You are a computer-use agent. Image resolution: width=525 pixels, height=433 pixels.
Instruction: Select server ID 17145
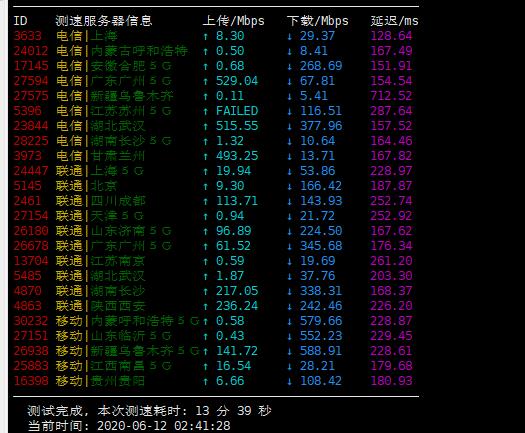coord(31,66)
